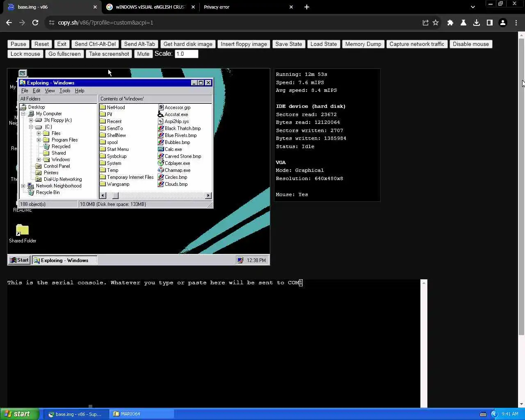Select the Black Thatch.bmp image icon
Image resolution: width=525 pixels, height=420 pixels.
coord(161,128)
